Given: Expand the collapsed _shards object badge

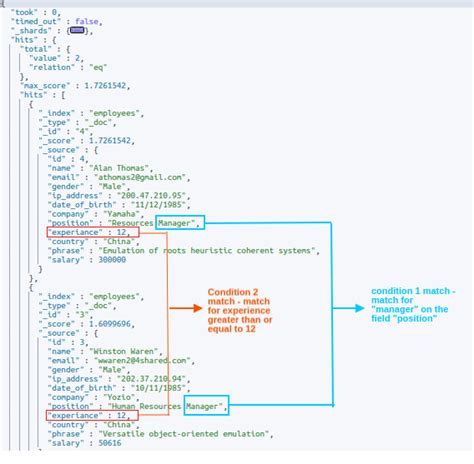Looking at the screenshot, I should (77, 30).
